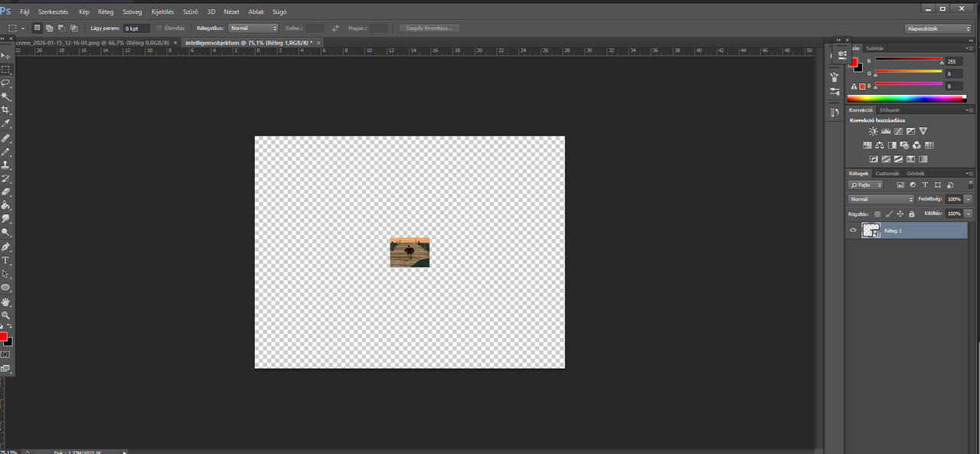Open the foreground color red swatch in toolbox
The image size is (980, 454).
(3, 337)
